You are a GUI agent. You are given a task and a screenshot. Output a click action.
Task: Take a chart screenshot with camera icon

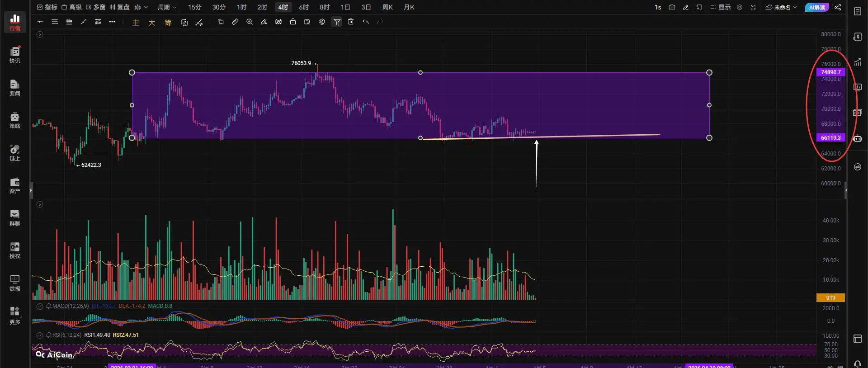(x=672, y=7)
